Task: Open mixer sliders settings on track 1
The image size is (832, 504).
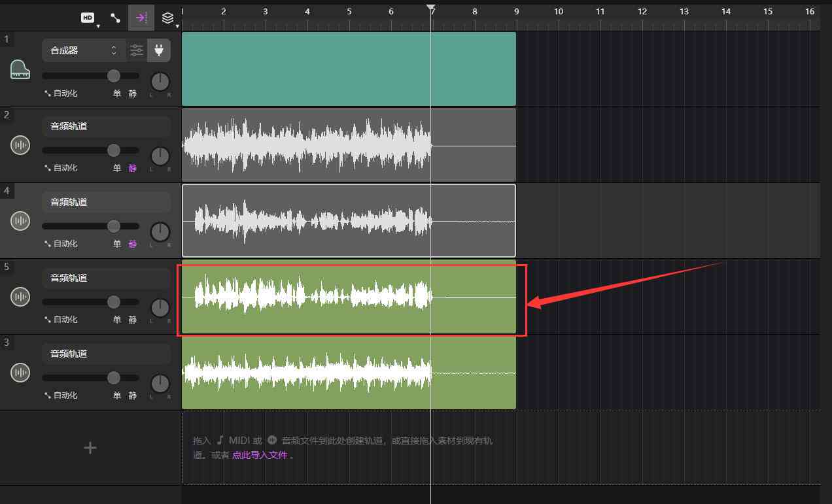Action: tap(137, 50)
